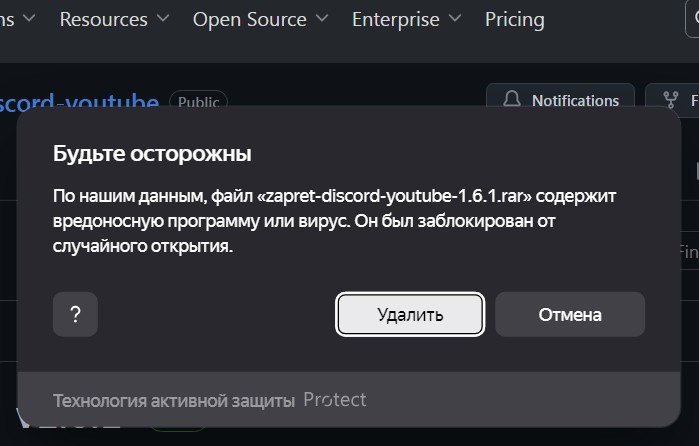Viewport: 699px width, 446px height.
Task: Go to the Pricing page
Action: click(x=515, y=20)
